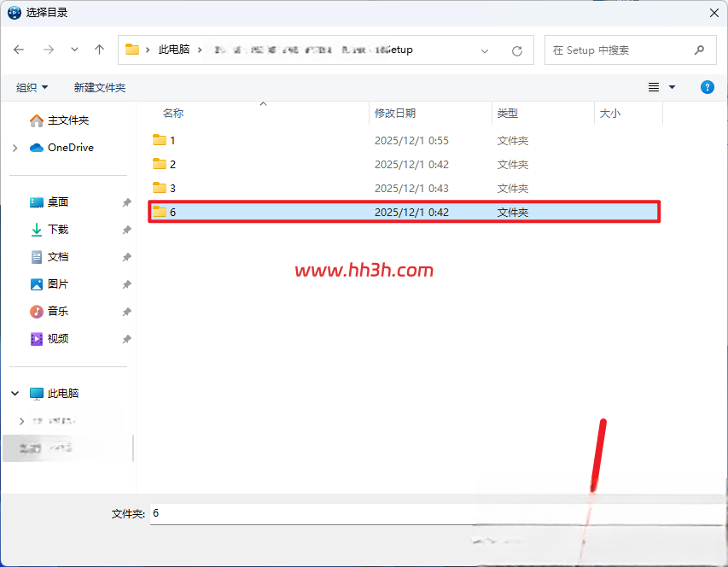
Task: Select 主文件夹 in navigation pane
Action: tap(59, 120)
